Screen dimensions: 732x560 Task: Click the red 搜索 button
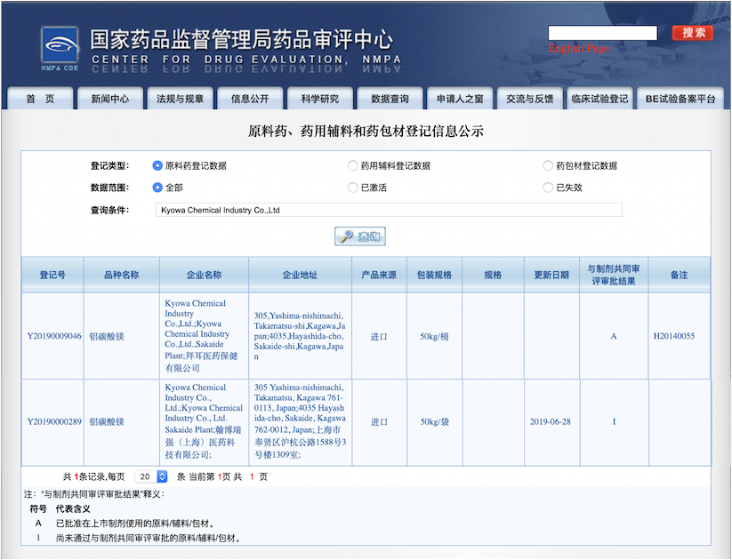point(693,33)
